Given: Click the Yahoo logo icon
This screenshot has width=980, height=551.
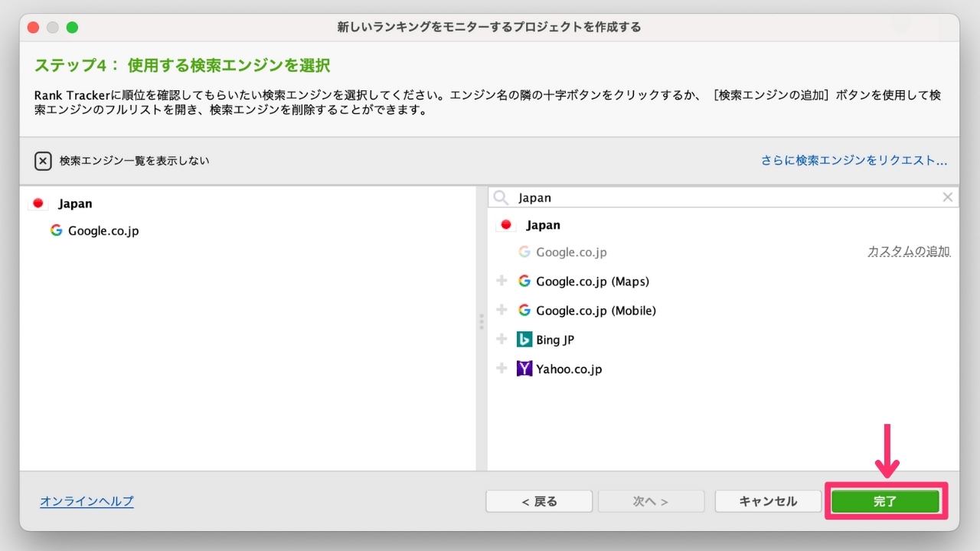Looking at the screenshot, I should coord(524,368).
